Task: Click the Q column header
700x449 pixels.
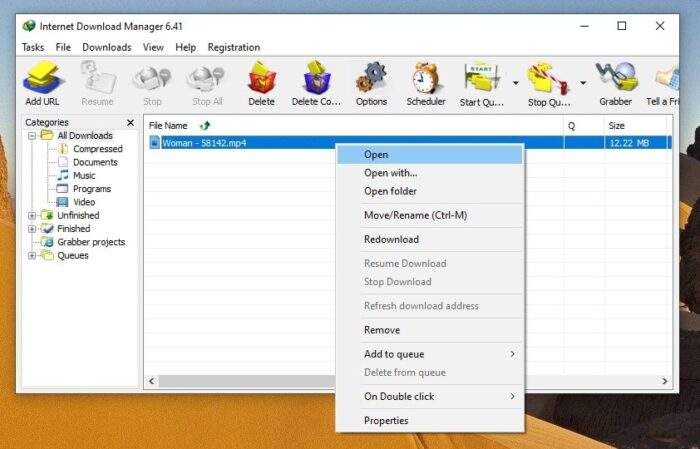Action: pos(584,126)
